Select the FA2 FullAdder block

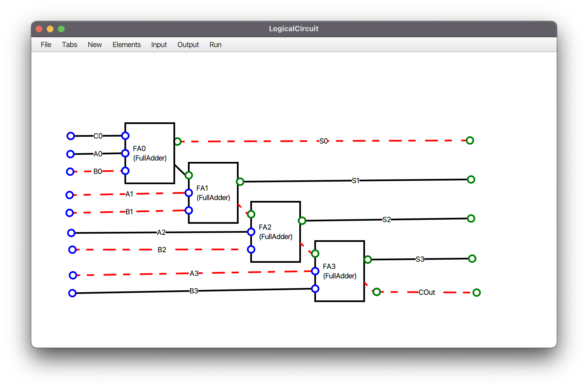276,232
